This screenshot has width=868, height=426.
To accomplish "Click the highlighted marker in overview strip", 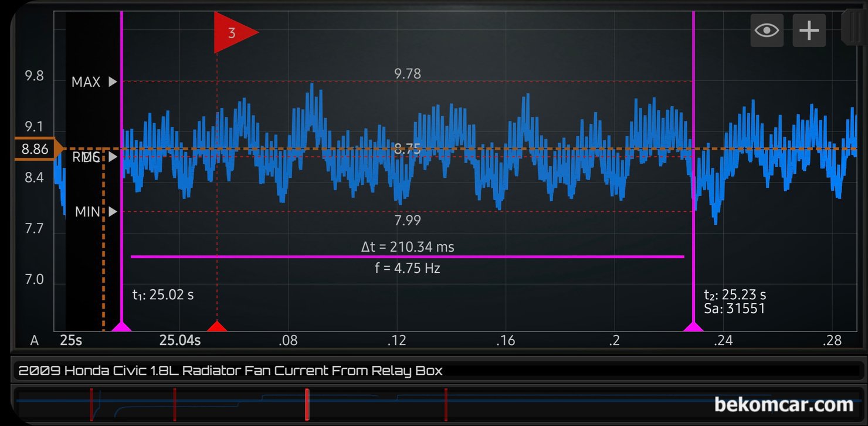I will click(x=307, y=404).
